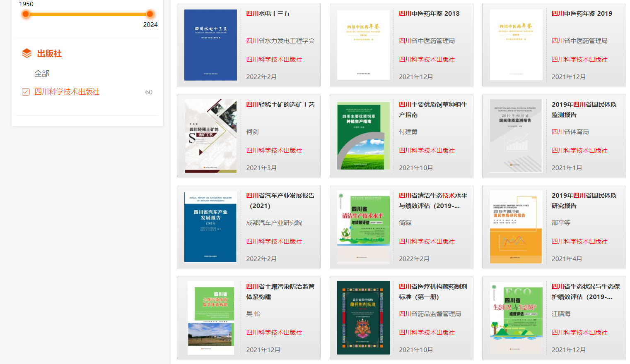Image resolution: width=630 pixels, height=364 pixels.
Task: Select 全部 under the publisher filter
Action: (x=42, y=74)
